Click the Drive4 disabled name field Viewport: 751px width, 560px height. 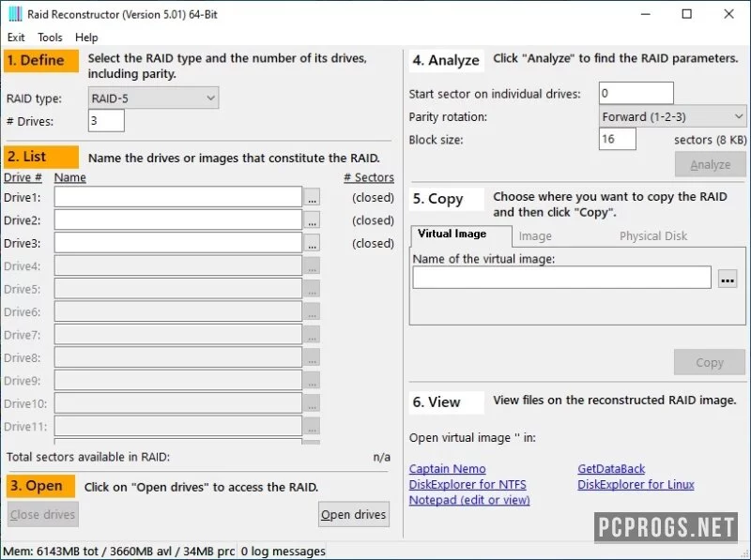point(178,265)
